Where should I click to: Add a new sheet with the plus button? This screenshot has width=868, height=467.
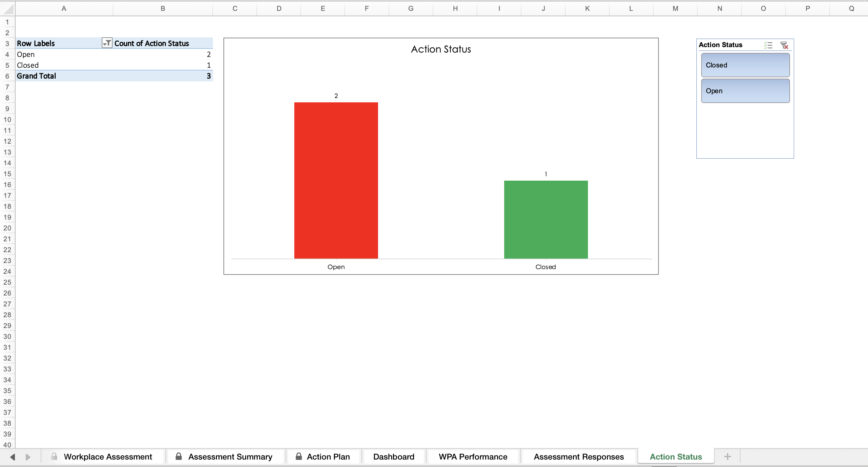click(x=727, y=456)
